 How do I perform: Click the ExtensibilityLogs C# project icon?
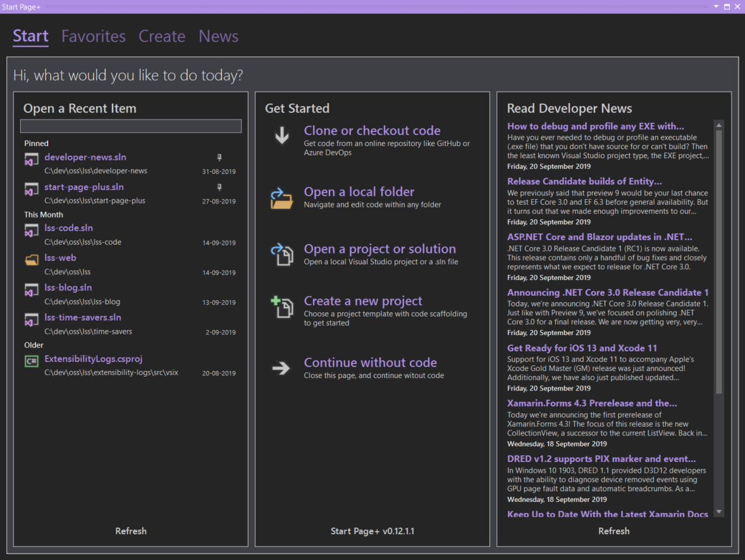pyautogui.click(x=32, y=361)
